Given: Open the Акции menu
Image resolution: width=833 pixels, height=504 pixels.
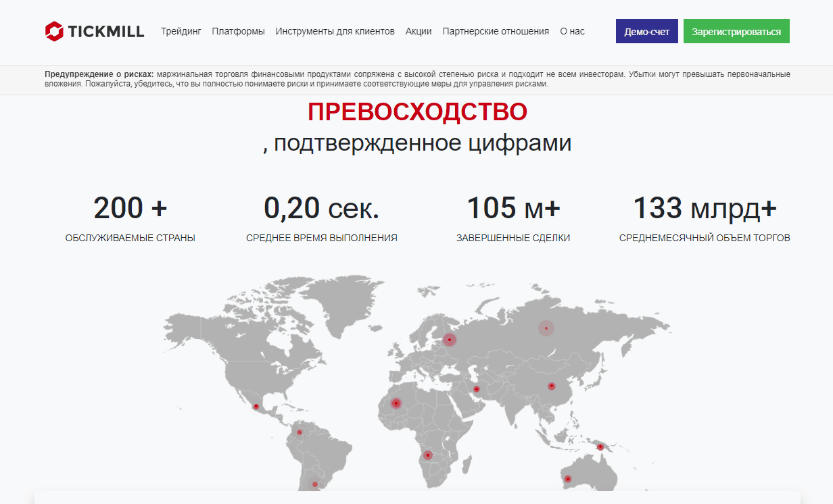Looking at the screenshot, I should 419,31.
